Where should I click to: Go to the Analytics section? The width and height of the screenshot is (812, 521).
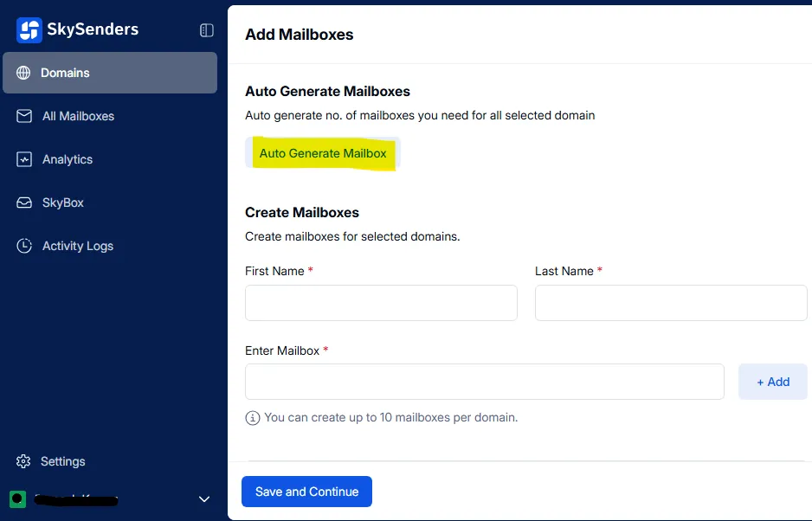point(68,159)
